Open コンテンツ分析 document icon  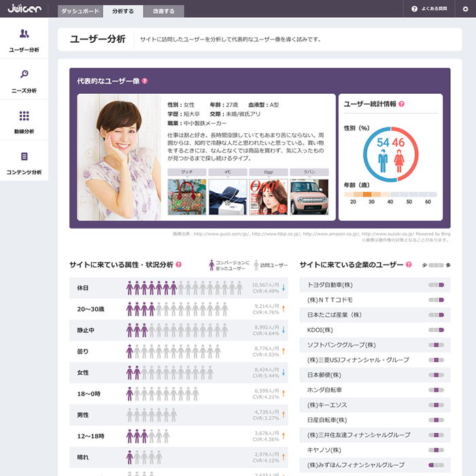(x=24, y=156)
